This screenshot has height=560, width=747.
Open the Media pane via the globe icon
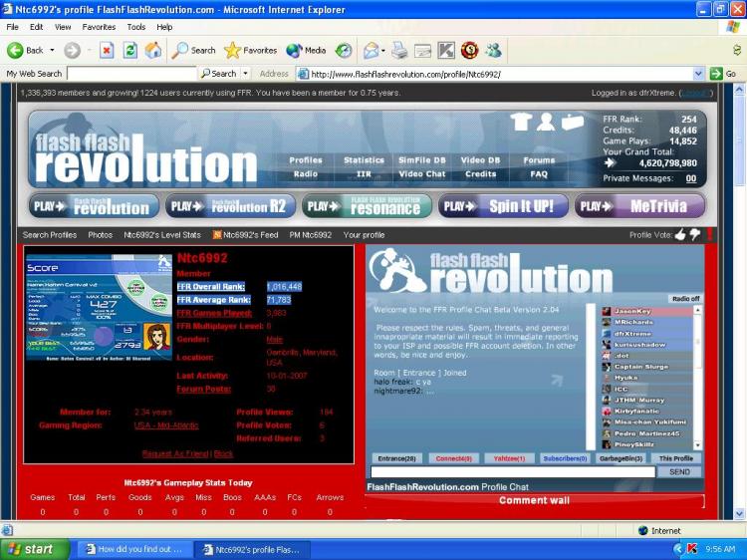pos(294,50)
